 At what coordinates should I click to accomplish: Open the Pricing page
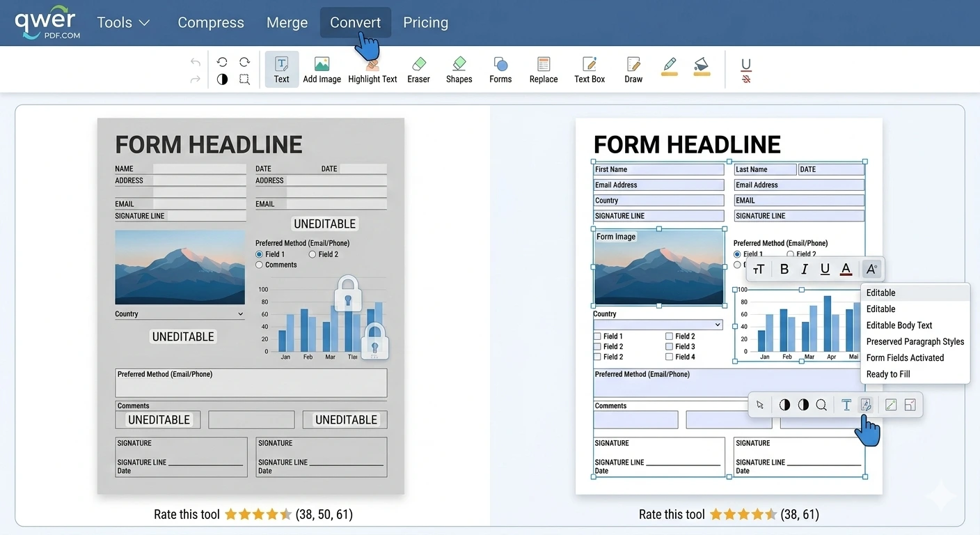tap(426, 22)
